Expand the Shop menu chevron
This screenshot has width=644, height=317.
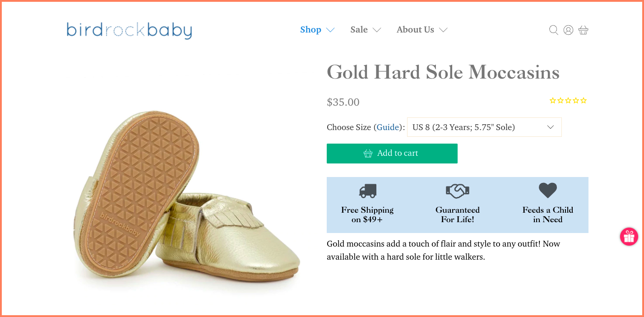(x=330, y=30)
